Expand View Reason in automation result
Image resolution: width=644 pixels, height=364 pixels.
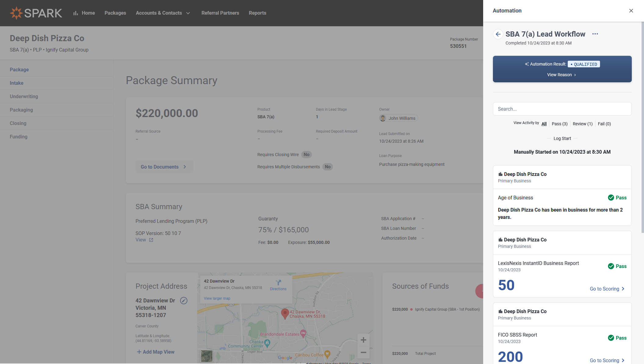coord(562,75)
